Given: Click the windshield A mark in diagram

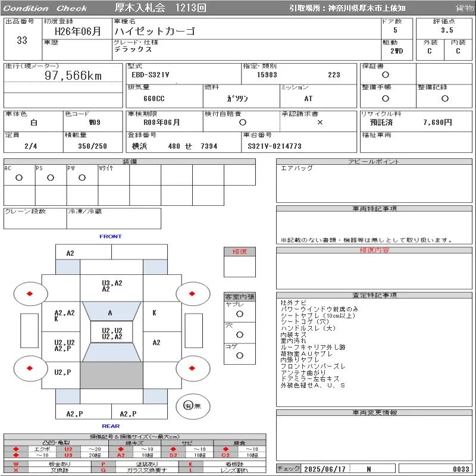Looking at the screenshot, I should pos(110,313).
